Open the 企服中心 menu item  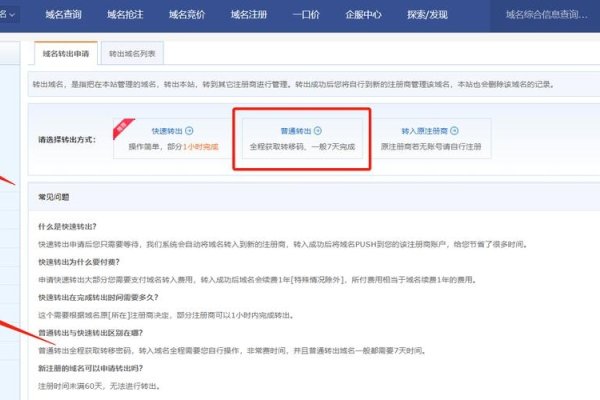[363, 15]
